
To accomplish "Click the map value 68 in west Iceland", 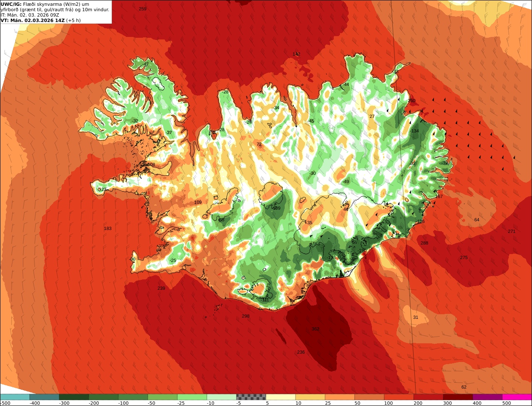I will coord(222,220).
